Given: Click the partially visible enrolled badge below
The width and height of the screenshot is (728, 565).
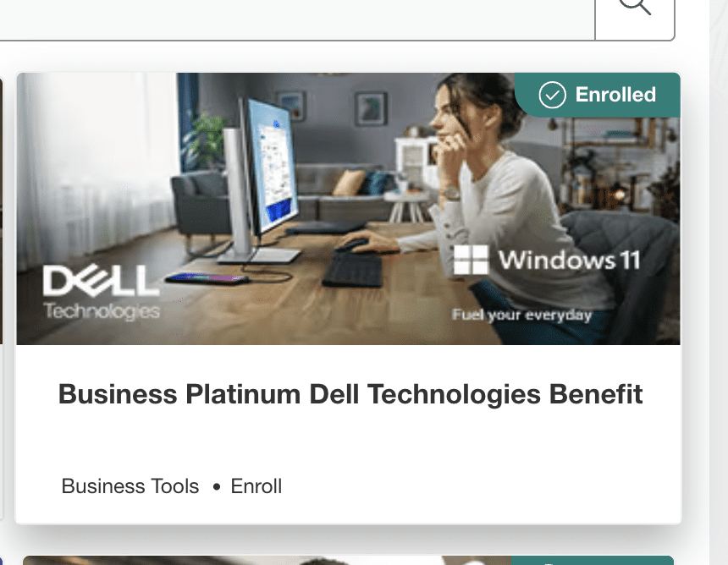Looking at the screenshot, I should coord(592,561).
